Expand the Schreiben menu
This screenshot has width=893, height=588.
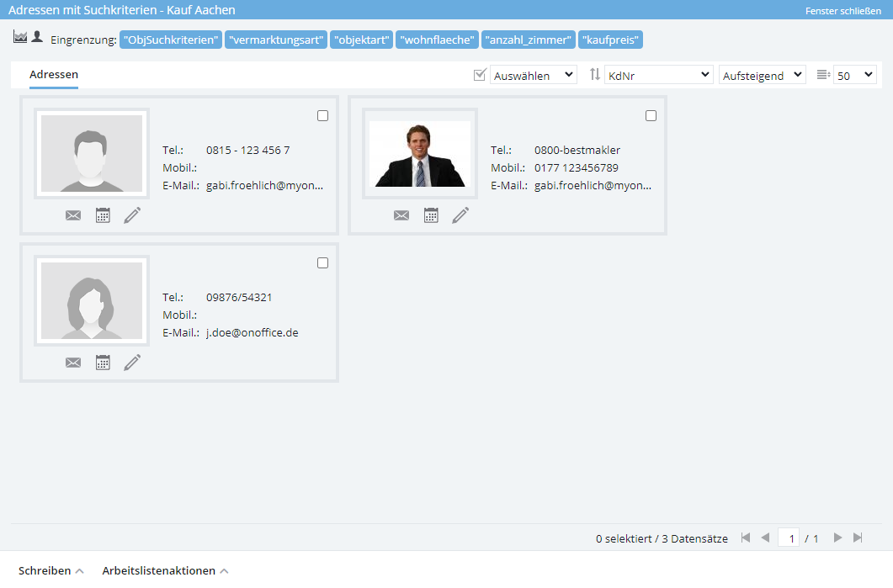tap(50, 571)
